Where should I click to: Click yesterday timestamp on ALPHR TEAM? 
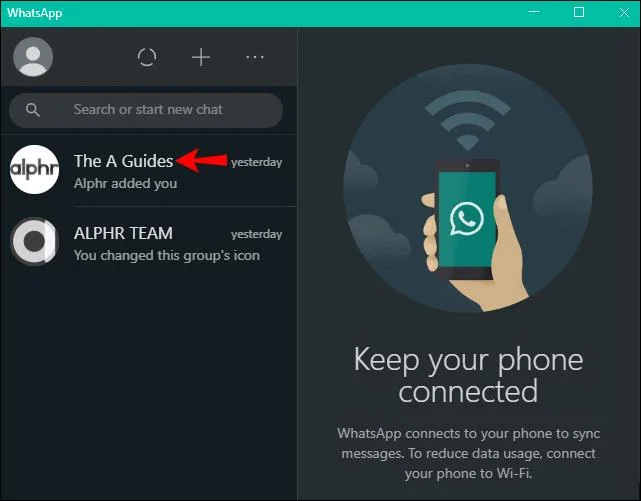pyautogui.click(x=257, y=234)
